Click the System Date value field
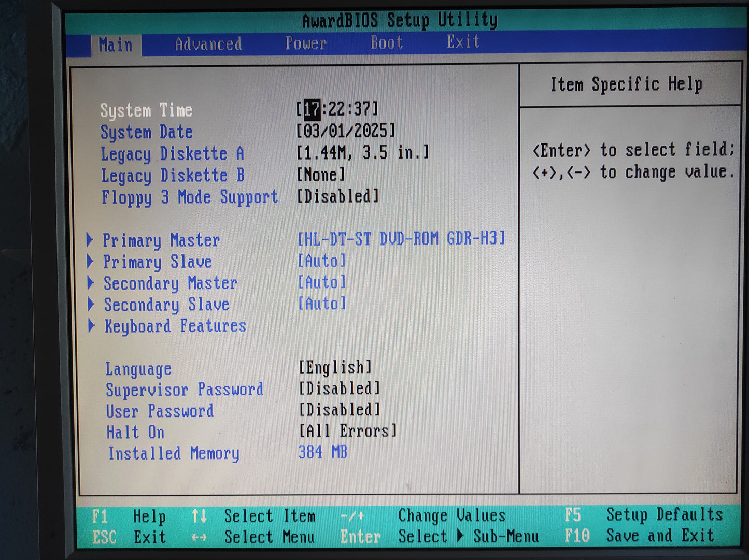Image resolution: width=749 pixels, height=560 pixels. [x=345, y=131]
